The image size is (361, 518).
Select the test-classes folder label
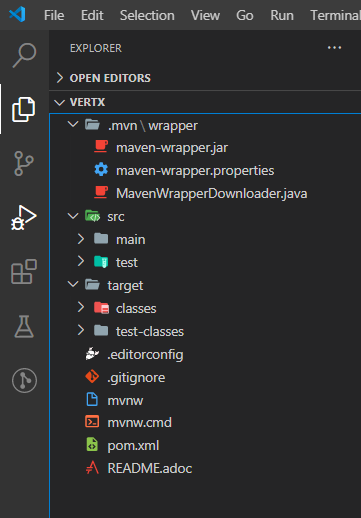point(150,331)
